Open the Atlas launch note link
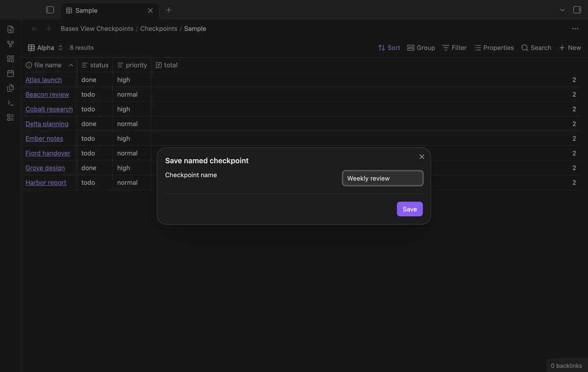Viewport: 588px width, 372px height. coord(44,80)
